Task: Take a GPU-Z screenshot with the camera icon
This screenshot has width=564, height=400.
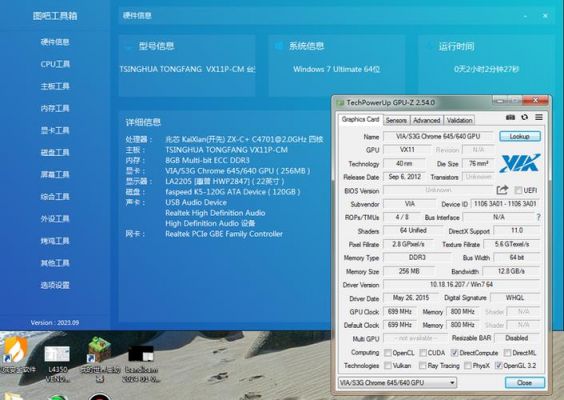Action: pyautogui.click(x=510, y=117)
